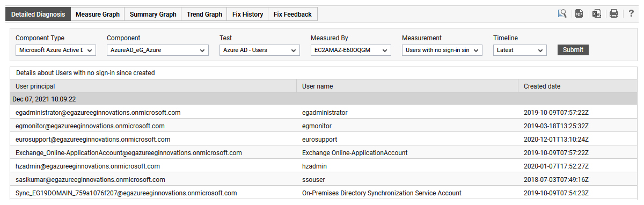Open help question mark icon
Viewport: 644px width, 205px height.
click(631, 14)
